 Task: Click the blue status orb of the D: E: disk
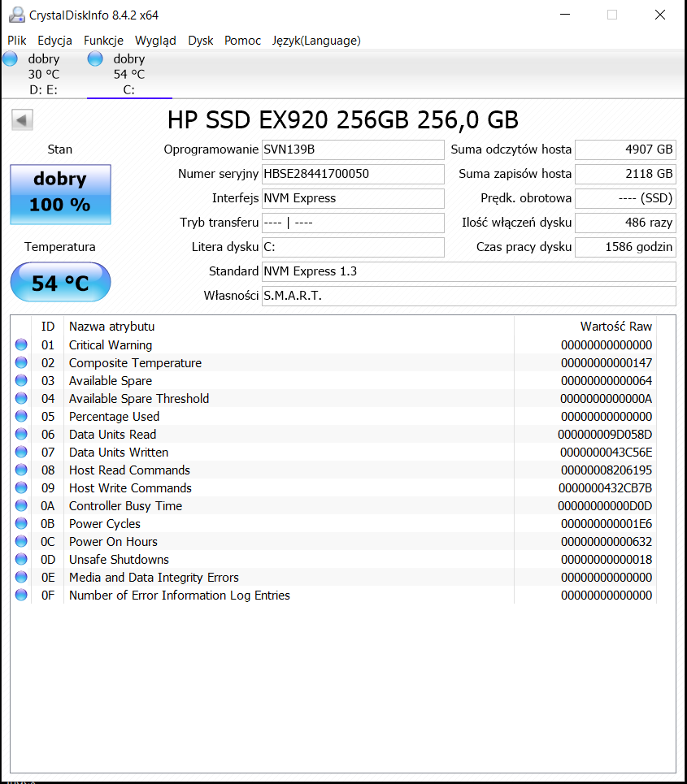tap(10, 59)
